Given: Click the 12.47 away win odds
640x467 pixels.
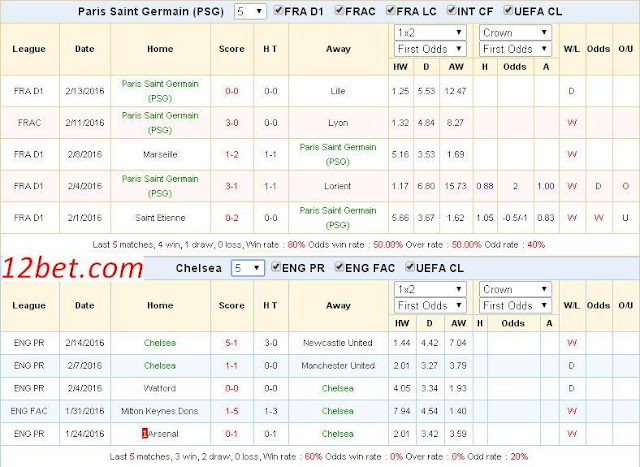Looking at the screenshot, I should tap(455, 91).
